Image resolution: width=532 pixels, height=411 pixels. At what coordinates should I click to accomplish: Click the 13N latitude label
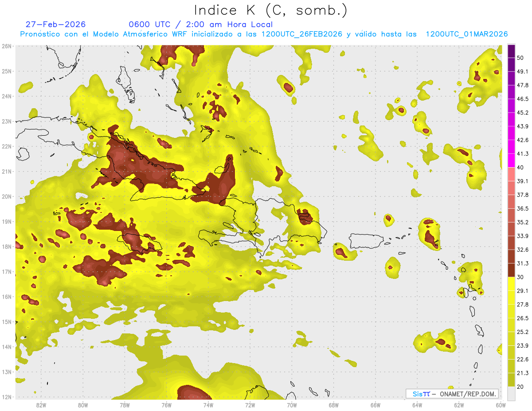pos(7,372)
